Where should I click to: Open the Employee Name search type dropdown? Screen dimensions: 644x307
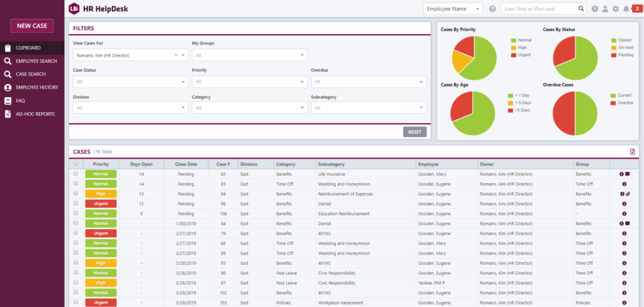453,9
